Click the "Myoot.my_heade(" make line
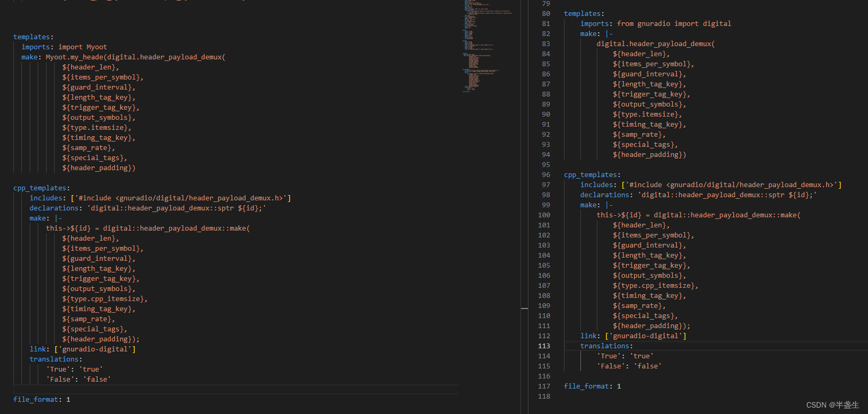This screenshot has width=868, height=414. (x=123, y=57)
